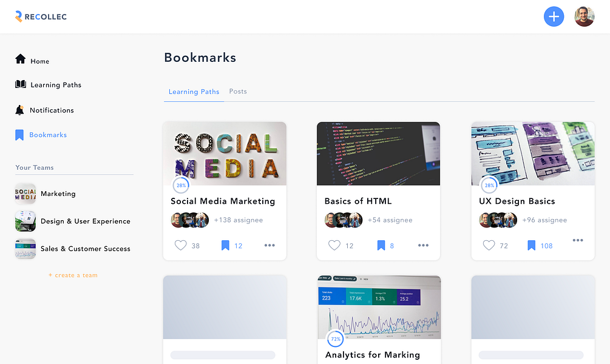Image resolution: width=610 pixels, height=364 pixels.
Task: Open more options on Social Media Marketing
Action: point(269,245)
